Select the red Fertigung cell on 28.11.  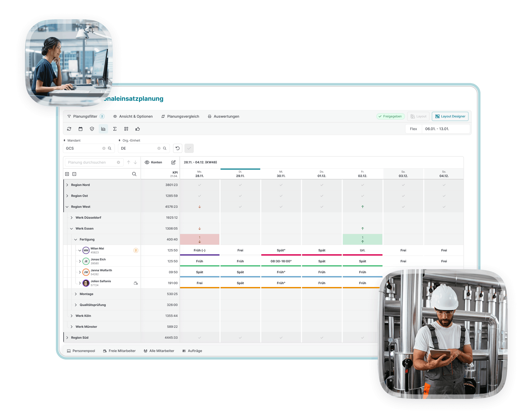pyautogui.click(x=199, y=239)
